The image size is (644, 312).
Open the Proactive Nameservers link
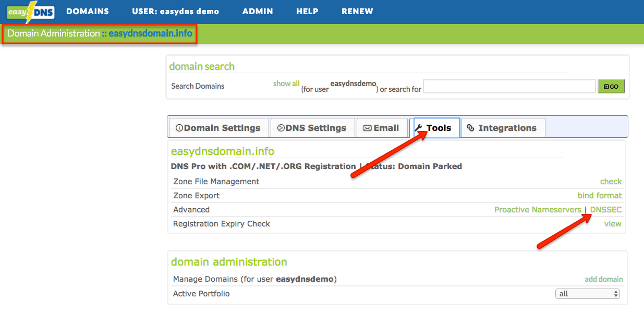point(538,210)
